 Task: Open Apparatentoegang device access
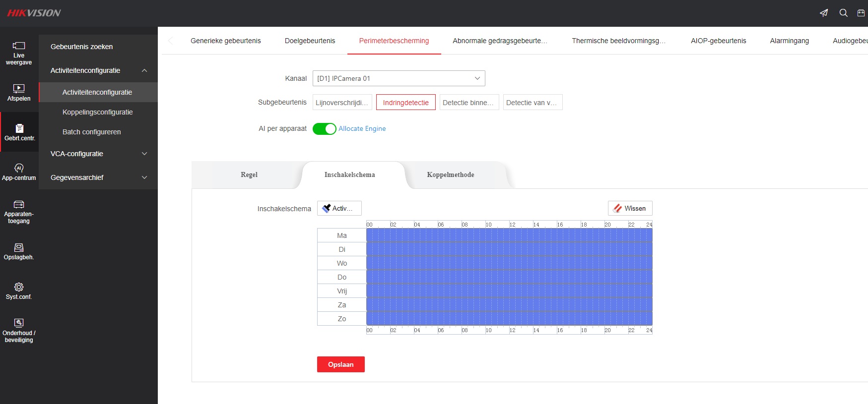tap(19, 212)
